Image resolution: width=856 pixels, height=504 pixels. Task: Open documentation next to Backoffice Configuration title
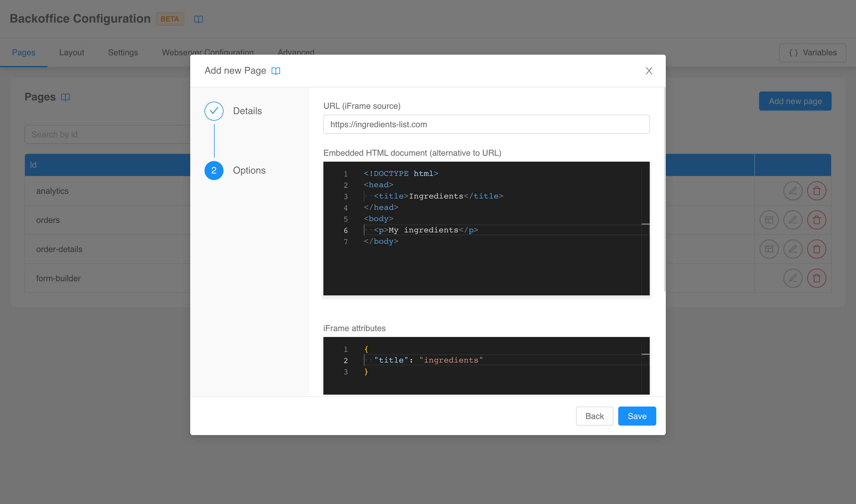click(198, 19)
